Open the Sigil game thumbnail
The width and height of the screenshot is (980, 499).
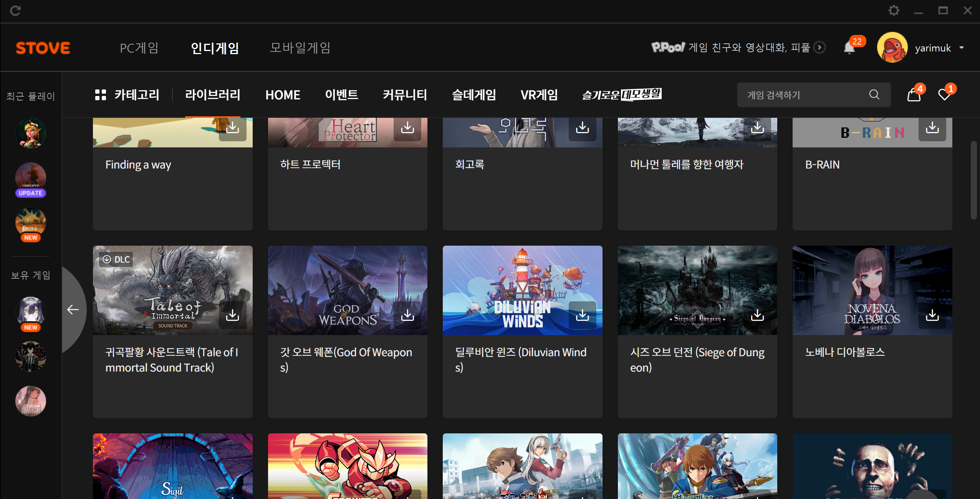tap(173, 466)
